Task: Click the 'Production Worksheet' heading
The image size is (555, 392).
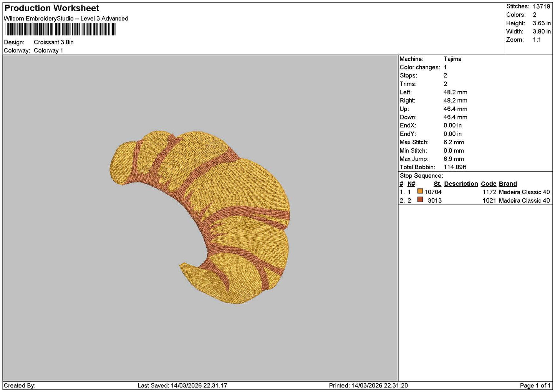Action: point(52,8)
